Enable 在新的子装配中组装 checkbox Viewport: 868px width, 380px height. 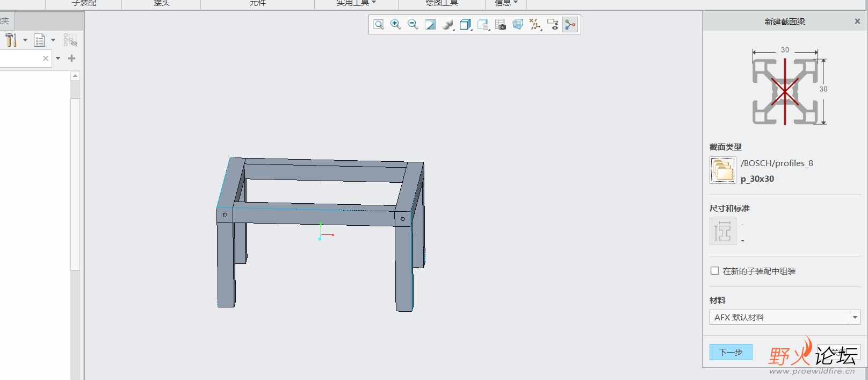point(714,271)
